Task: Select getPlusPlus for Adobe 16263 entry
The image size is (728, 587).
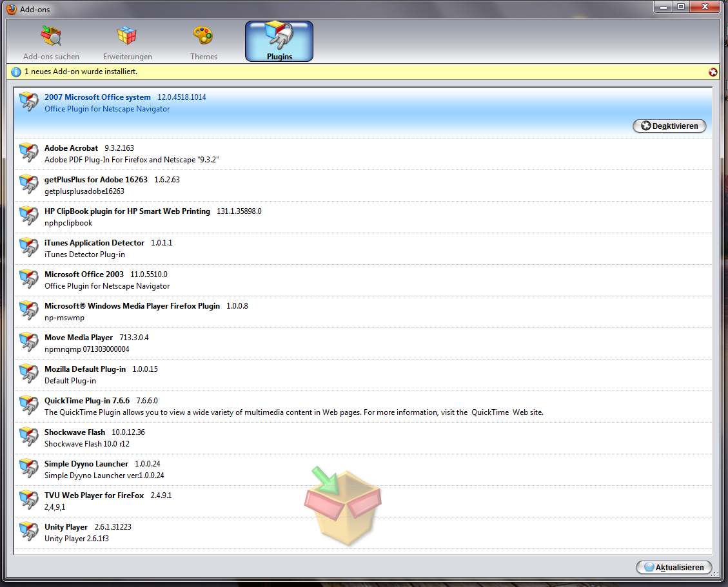Action: pos(363,186)
